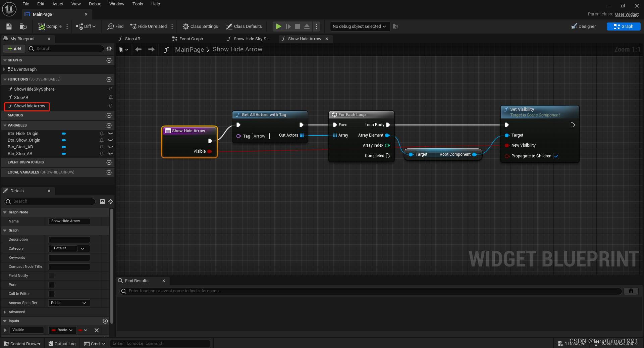Switch to Graph mode
This screenshot has width=644, height=348.
[x=624, y=27]
